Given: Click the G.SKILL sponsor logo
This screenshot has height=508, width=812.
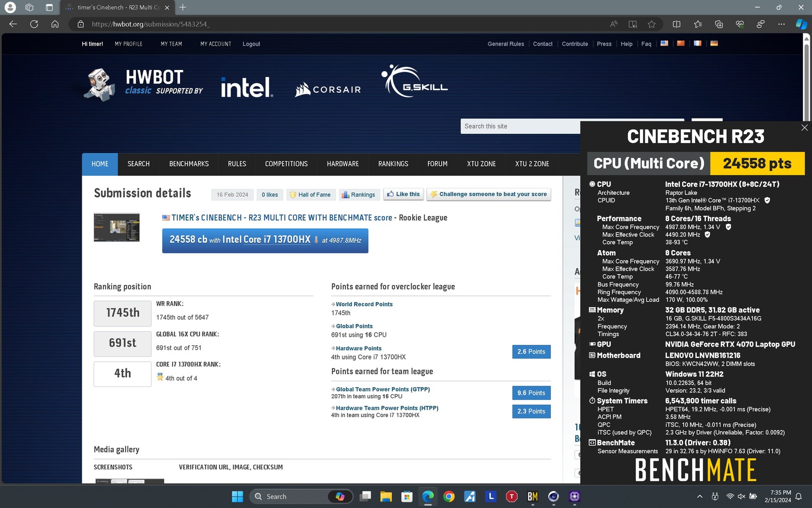Looking at the screenshot, I should pyautogui.click(x=414, y=81).
